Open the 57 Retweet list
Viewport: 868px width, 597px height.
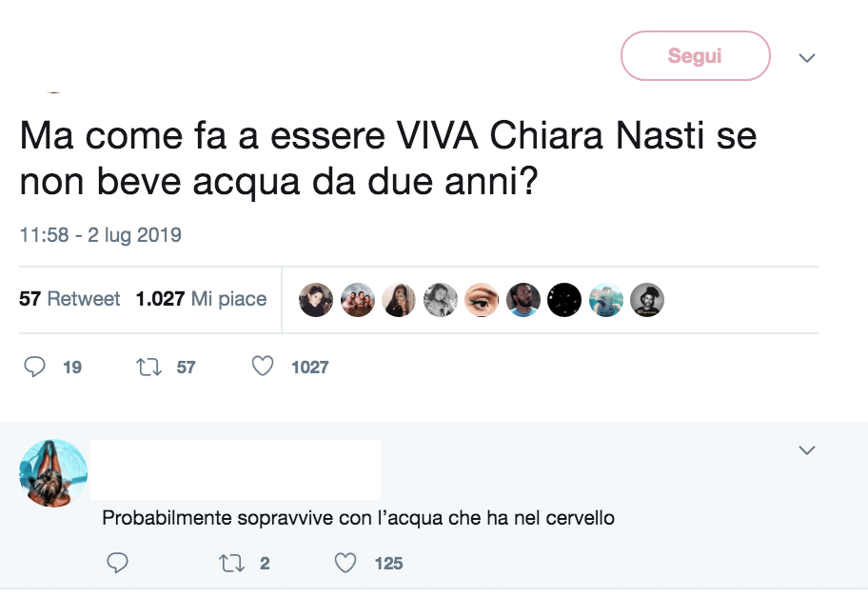(x=69, y=299)
